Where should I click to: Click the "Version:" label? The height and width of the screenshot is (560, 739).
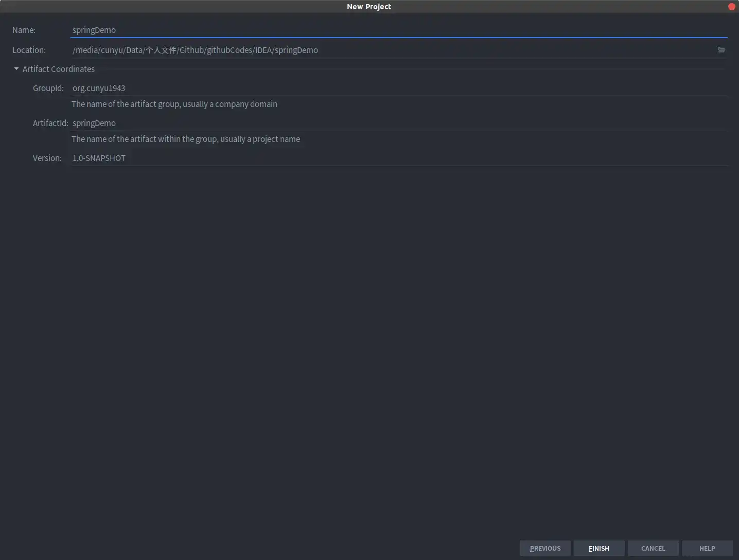point(47,158)
